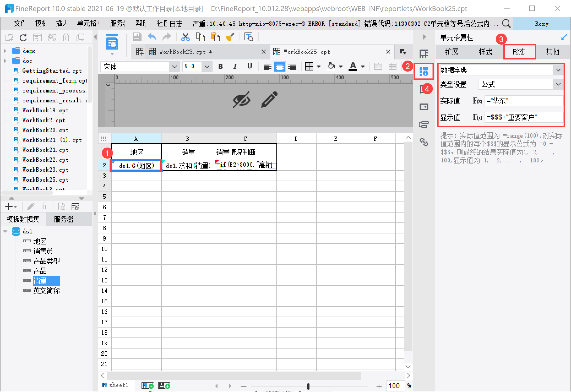Click the Save icon in toolbar
The height and width of the screenshot is (392, 571).
[137, 37]
